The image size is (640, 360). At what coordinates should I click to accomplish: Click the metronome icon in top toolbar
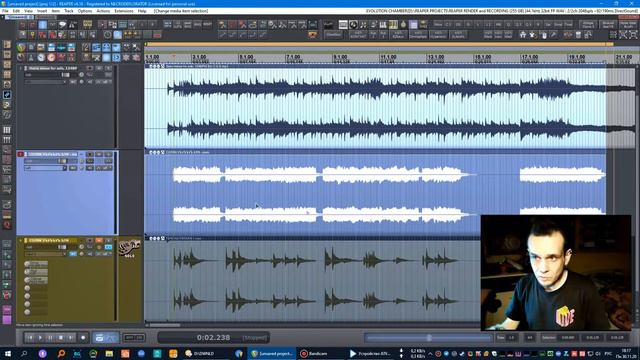[x=72, y=25]
